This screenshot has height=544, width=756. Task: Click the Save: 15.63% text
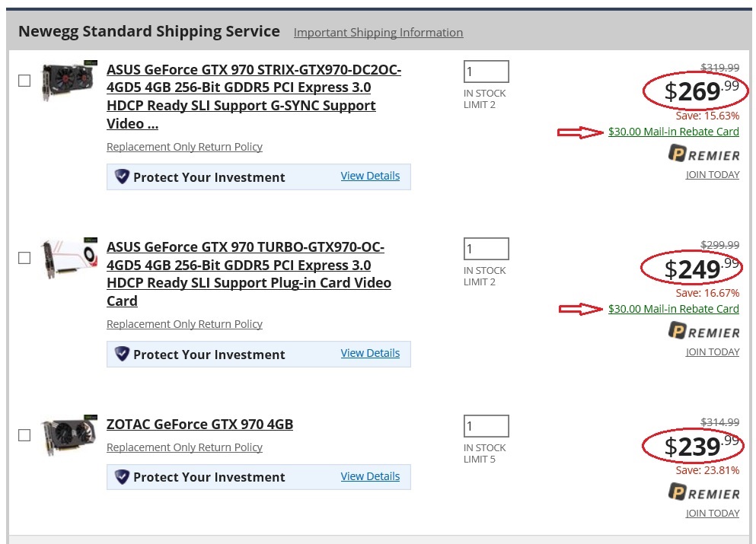707,116
